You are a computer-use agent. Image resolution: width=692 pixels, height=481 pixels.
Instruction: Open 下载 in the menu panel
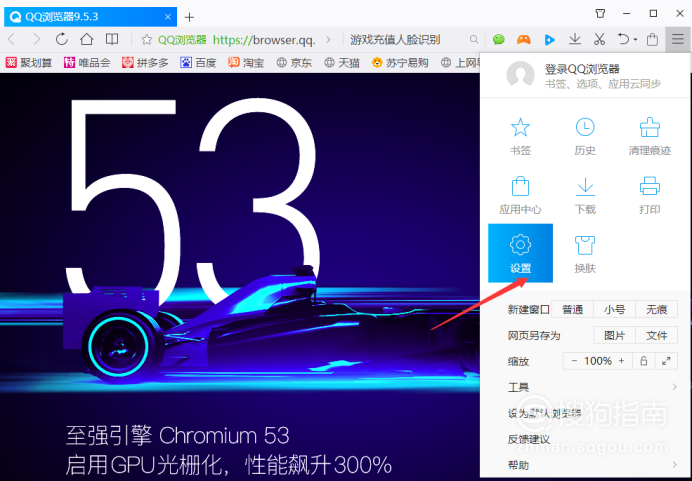tap(585, 195)
